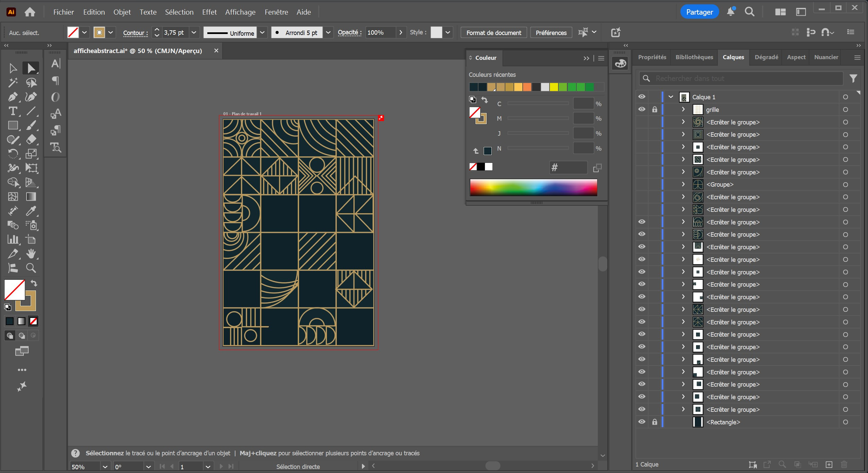The height and width of the screenshot is (473, 868).
Task: Delete selection with the Calques trash icon
Action: point(844,464)
